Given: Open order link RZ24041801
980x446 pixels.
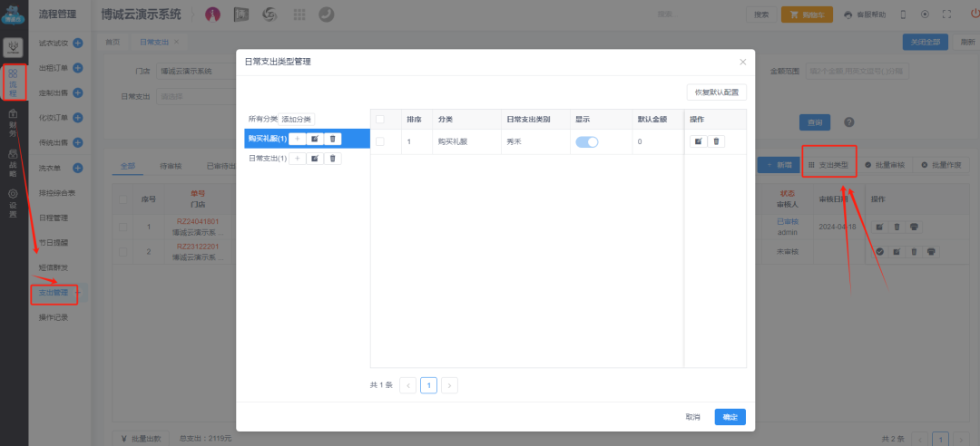Looking at the screenshot, I should point(198,222).
